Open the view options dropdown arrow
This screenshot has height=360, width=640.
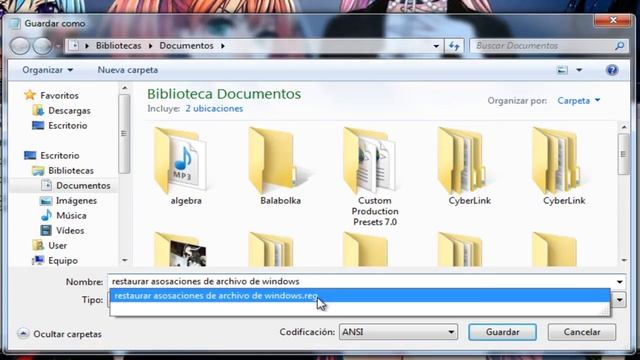click(579, 70)
